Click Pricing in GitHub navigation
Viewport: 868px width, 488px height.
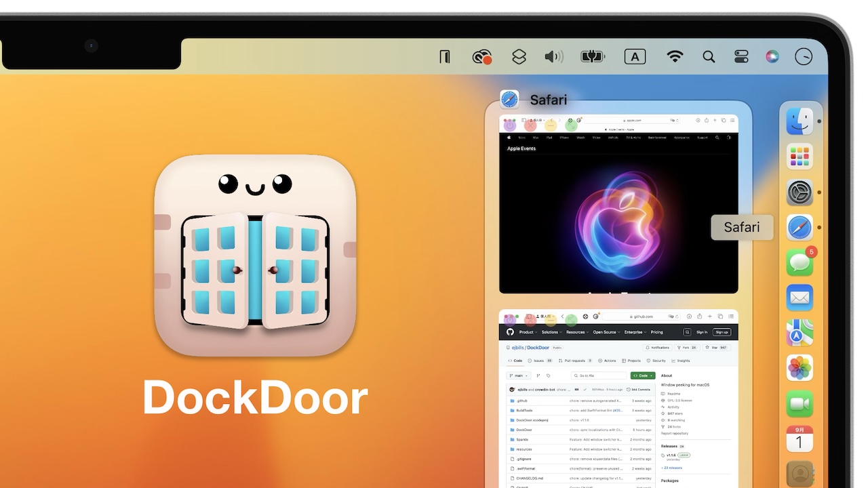pyautogui.click(x=656, y=332)
